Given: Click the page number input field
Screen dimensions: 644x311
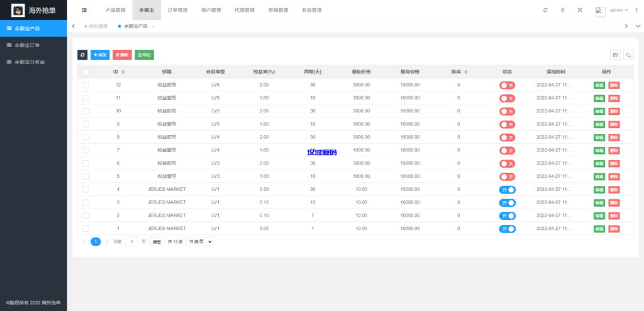Looking at the screenshot, I should 131,241.
